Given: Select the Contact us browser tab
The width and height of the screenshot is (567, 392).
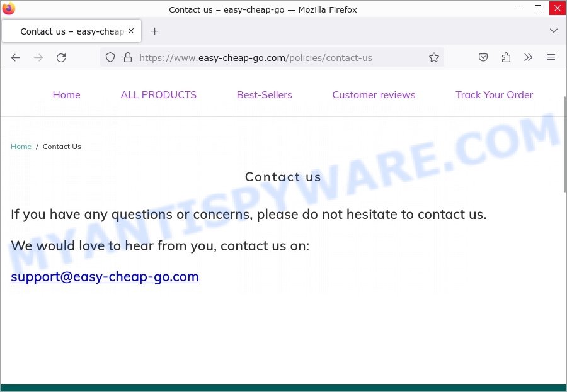Looking at the screenshot, I should 72,31.
